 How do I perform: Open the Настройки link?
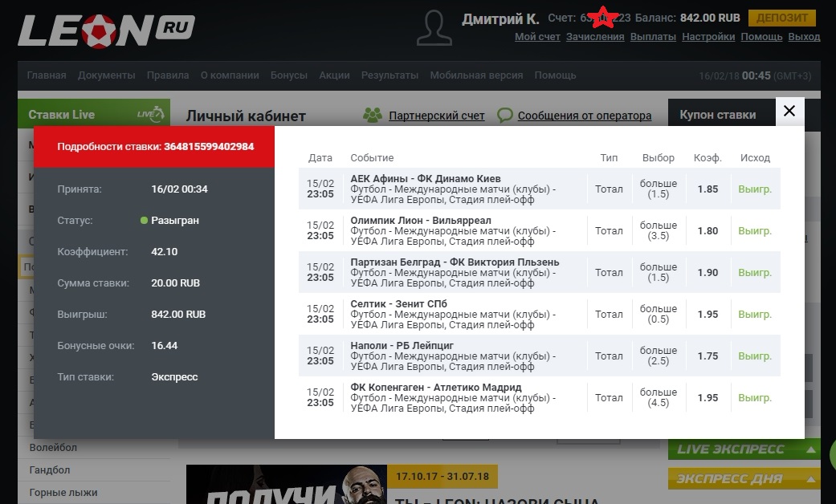click(x=708, y=37)
